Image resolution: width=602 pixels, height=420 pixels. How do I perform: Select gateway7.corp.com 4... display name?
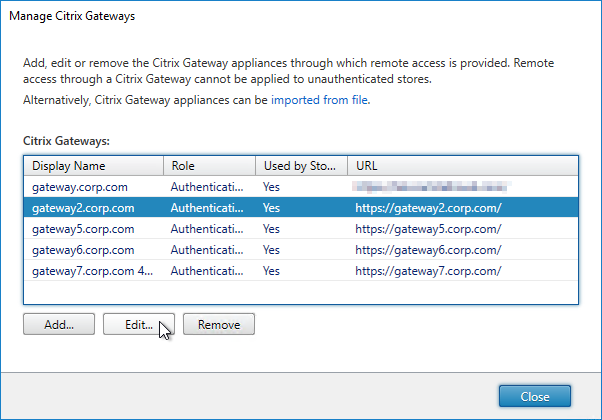[x=93, y=271]
